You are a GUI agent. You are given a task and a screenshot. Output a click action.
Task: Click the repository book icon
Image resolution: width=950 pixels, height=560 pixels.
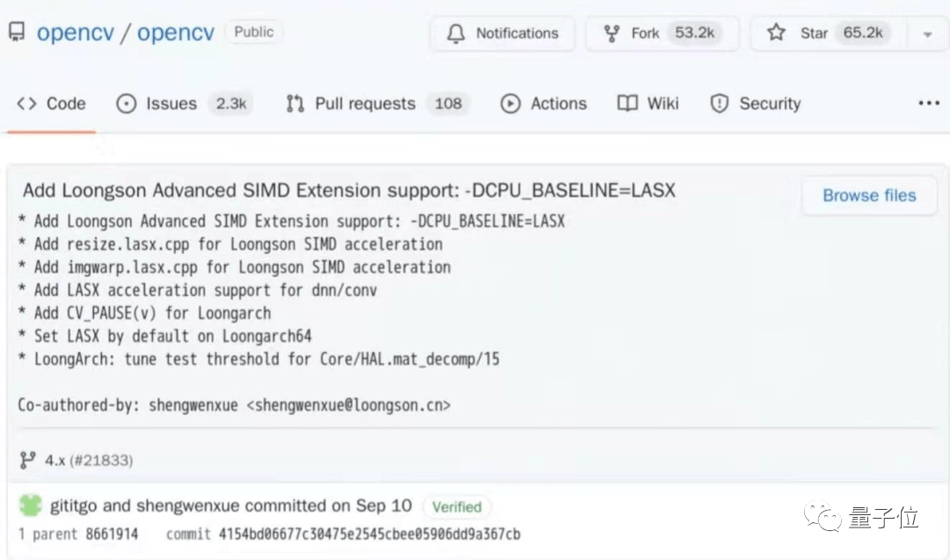17,32
